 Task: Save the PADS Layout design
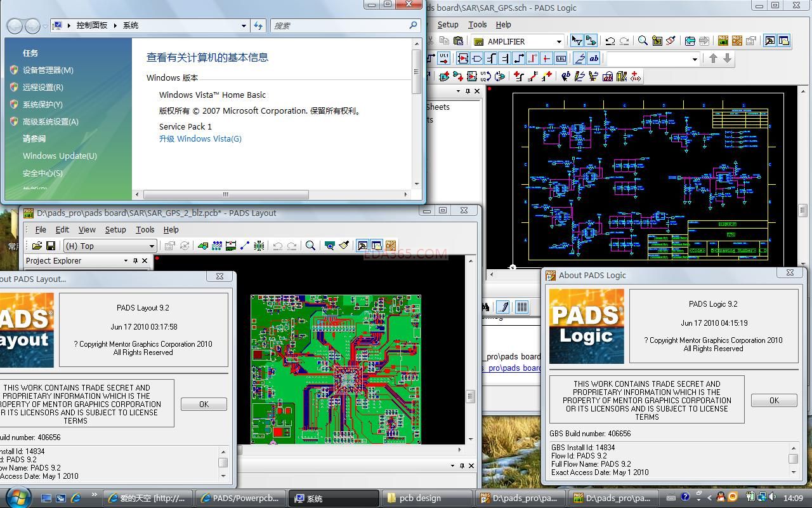point(51,246)
